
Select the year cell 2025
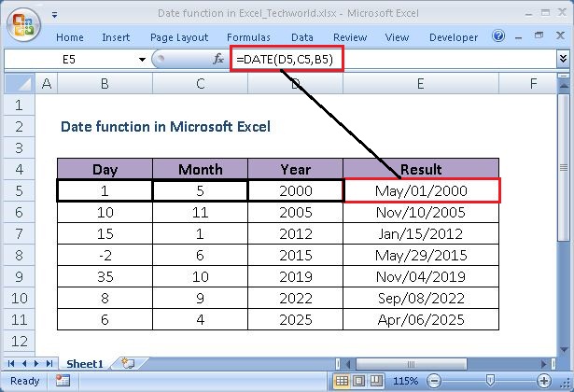(296, 319)
